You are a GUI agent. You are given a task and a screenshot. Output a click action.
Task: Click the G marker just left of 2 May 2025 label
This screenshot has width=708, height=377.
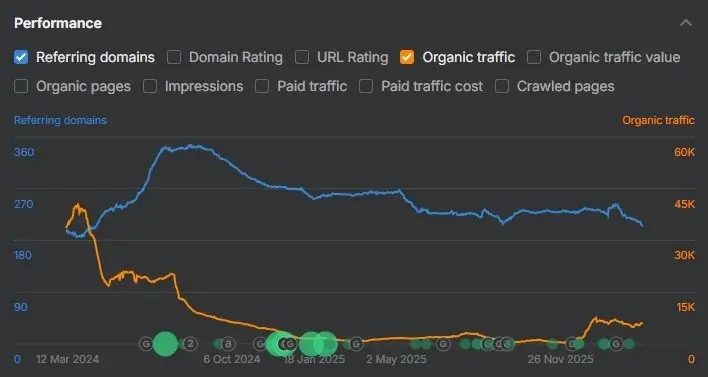tap(356, 344)
